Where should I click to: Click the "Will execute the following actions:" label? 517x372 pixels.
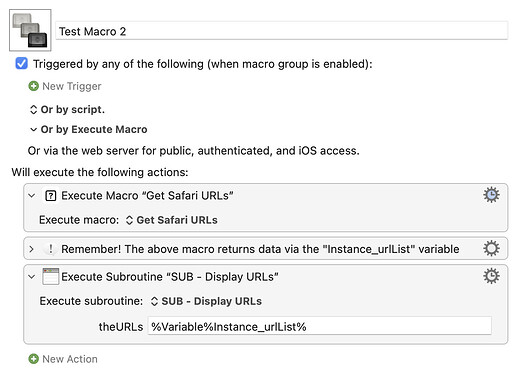[100, 172]
